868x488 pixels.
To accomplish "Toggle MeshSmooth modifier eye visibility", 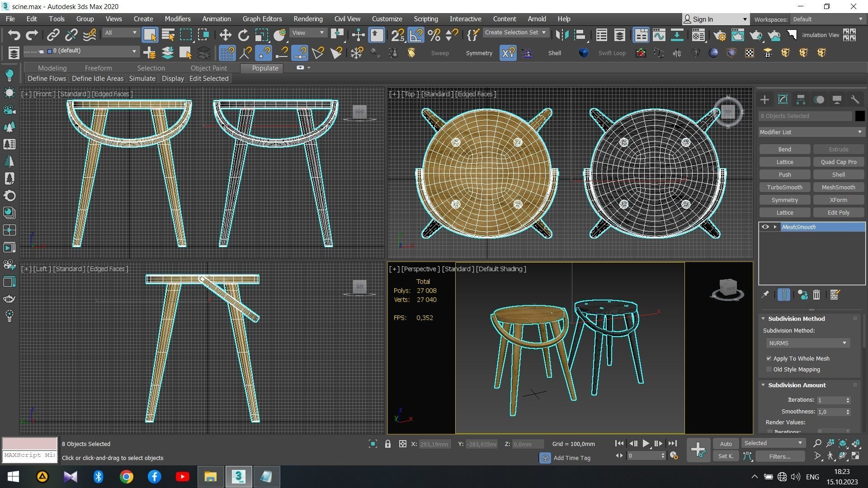I will pos(765,227).
